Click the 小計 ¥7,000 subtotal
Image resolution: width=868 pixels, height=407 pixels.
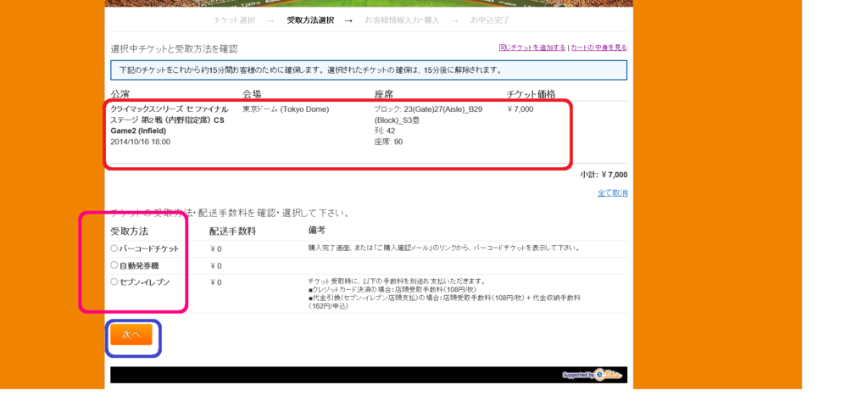604,175
